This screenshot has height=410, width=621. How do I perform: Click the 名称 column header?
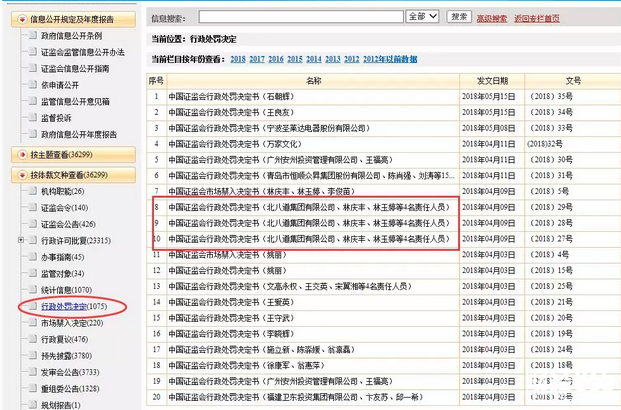point(313,81)
